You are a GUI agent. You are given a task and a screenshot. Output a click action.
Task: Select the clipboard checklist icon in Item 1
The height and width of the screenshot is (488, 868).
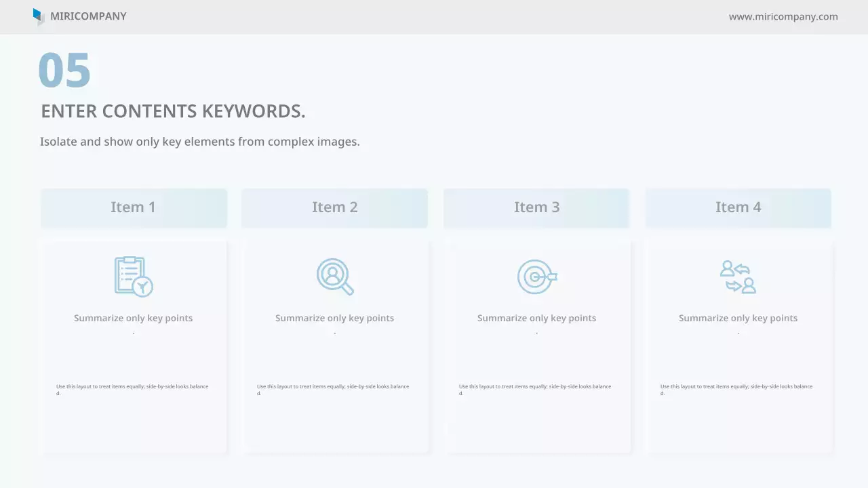coord(133,276)
